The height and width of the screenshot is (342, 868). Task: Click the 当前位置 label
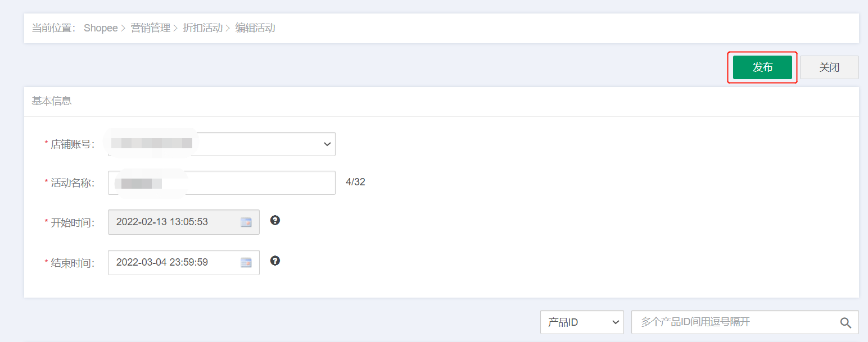(x=54, y=28)
